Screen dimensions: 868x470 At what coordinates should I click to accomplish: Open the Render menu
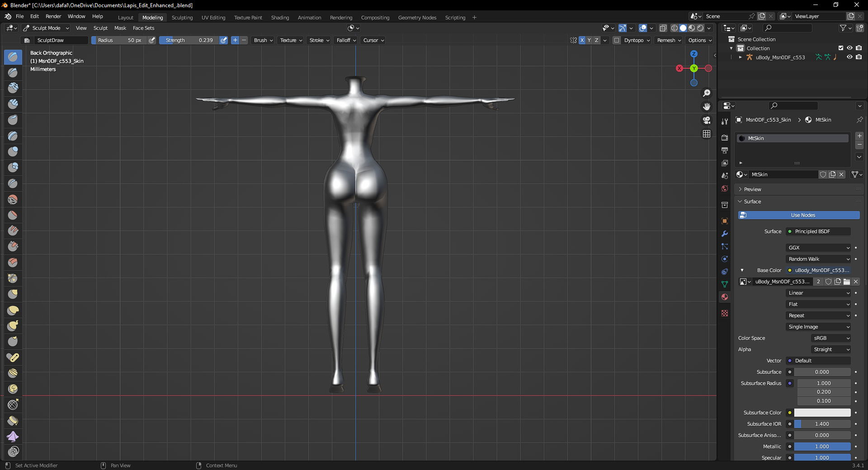(x=53, y=16)
